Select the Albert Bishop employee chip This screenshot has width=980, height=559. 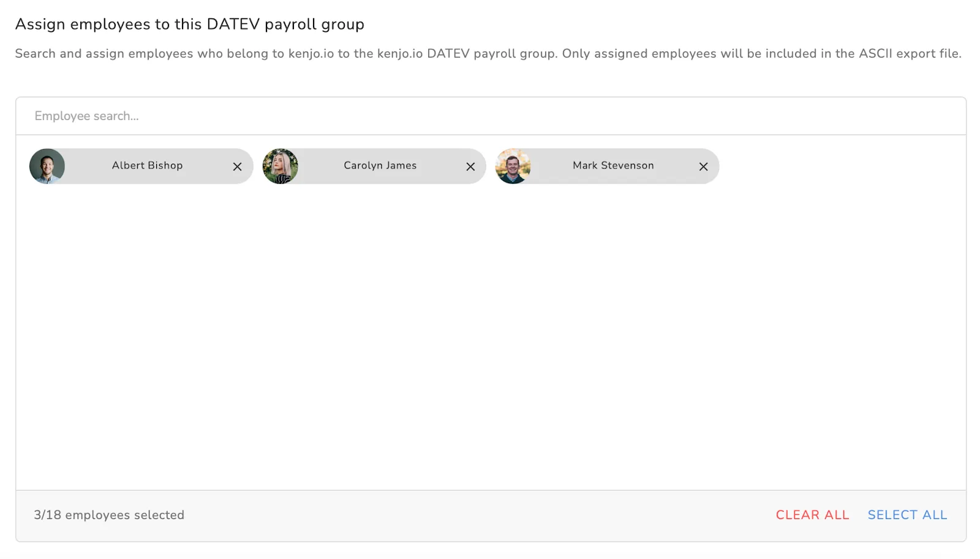tap(147, 165)
